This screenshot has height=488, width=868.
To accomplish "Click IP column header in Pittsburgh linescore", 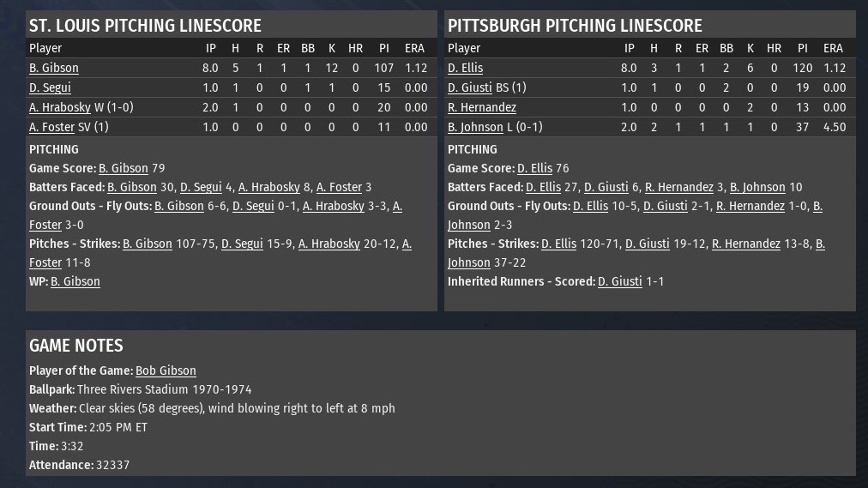I will click(x=630, y=48).
